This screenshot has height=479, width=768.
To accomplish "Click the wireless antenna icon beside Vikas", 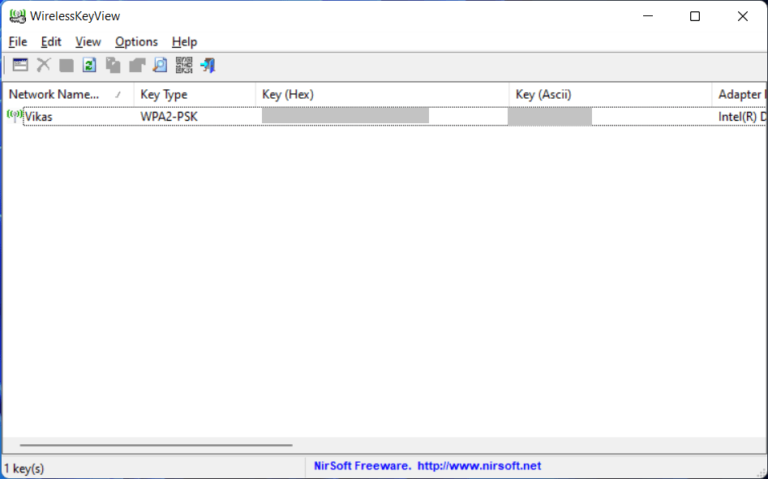I will click(15, 116).
